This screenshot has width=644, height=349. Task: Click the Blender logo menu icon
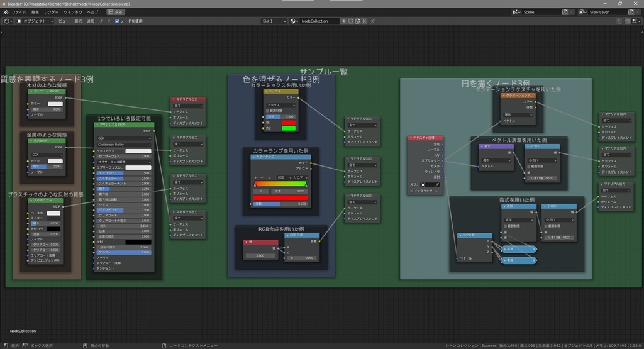(x=6, y=12)
